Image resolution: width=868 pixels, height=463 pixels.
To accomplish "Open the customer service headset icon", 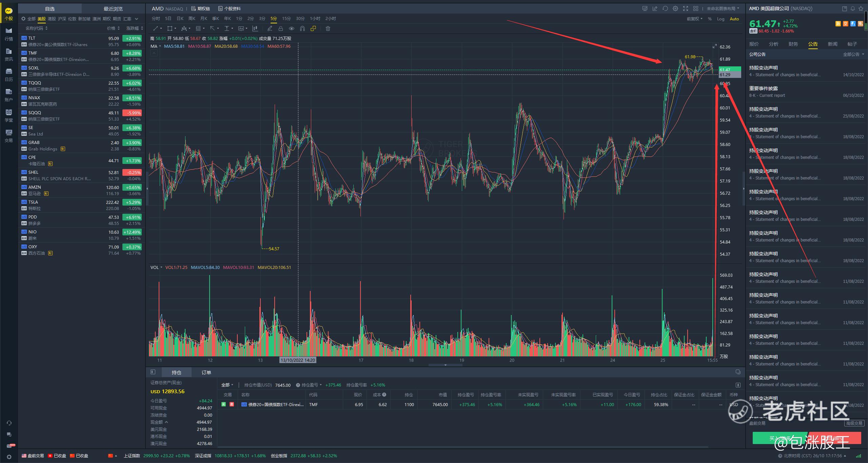I will [9, 423].
